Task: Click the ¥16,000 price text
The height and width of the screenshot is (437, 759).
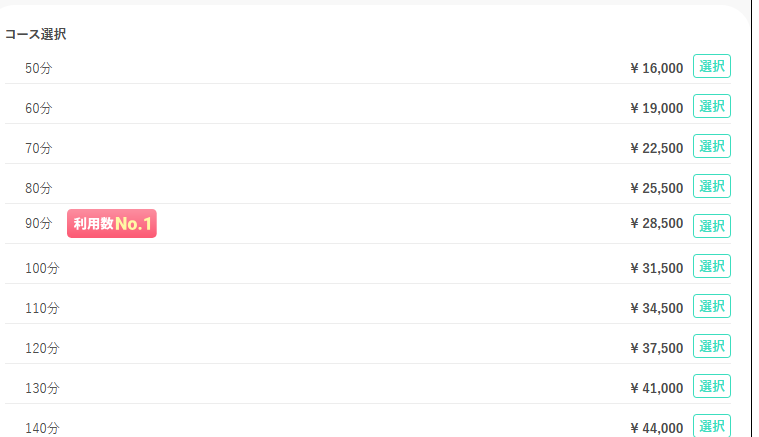Action: point(657,68)
